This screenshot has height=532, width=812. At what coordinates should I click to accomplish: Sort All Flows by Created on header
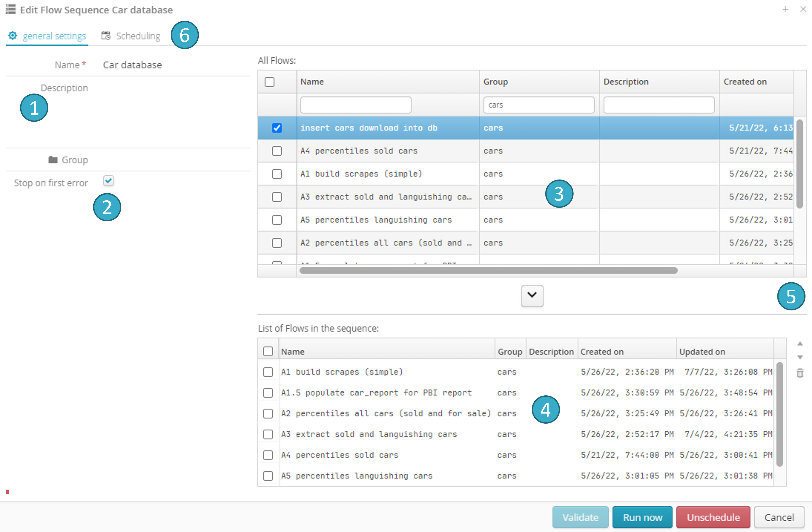pos(756,82)
